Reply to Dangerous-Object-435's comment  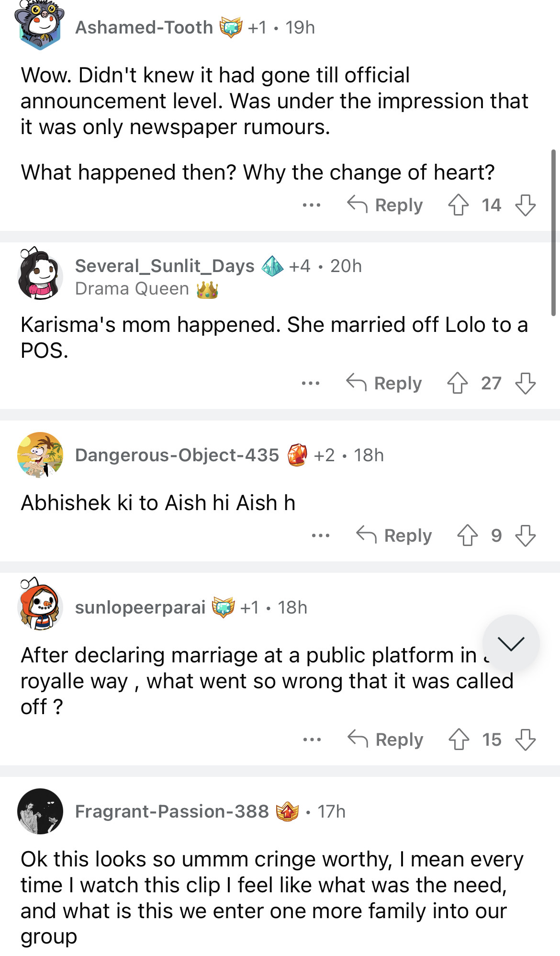click(394, 535)
